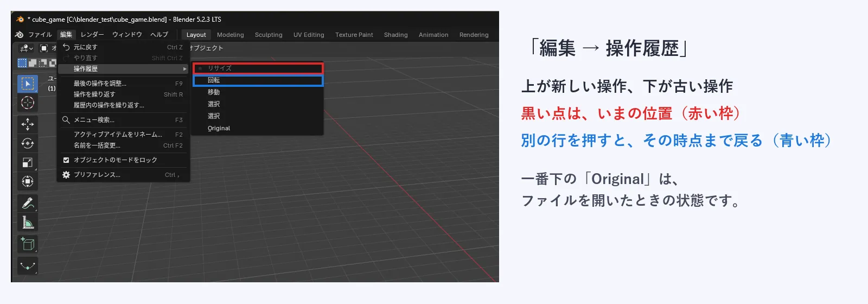Select the Annotate pencil tool
The width and height of the screenshot is (868, 304).
(x=28, y=203)
